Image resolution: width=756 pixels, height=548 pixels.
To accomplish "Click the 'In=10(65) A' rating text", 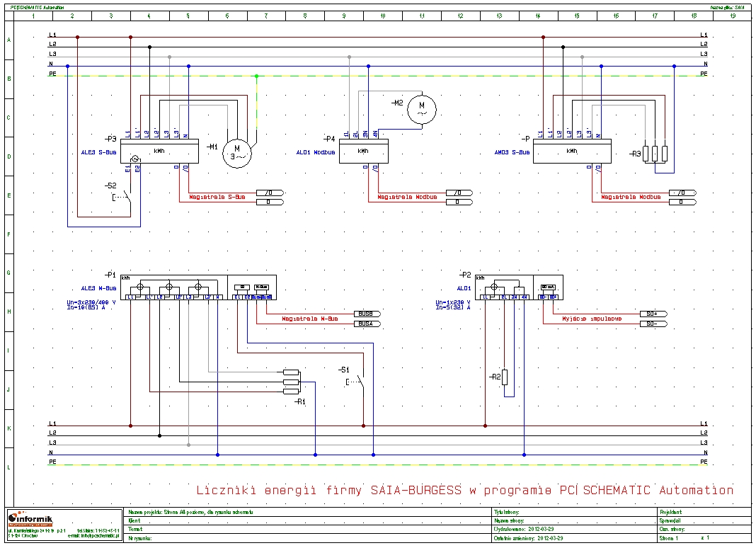I will pos(86,307).
